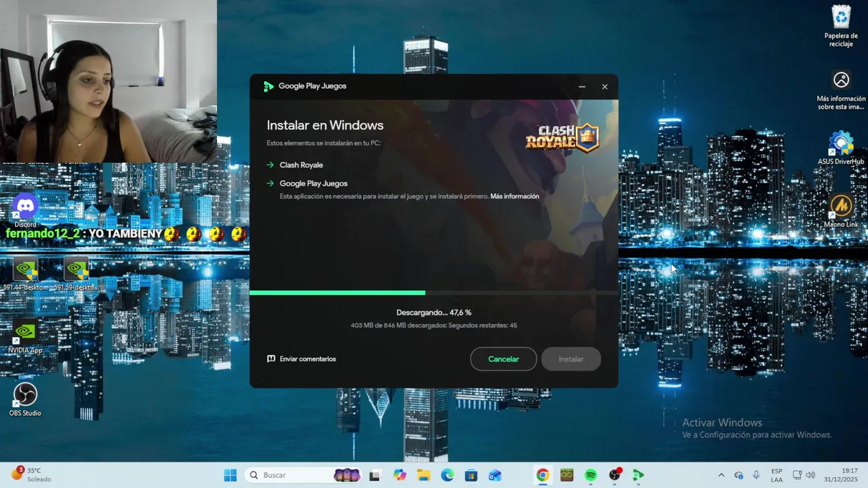This screenshot has width=868, height=488.
Task: Click the OneDrive cloud tray icon
Action: [x=738, y=475]
